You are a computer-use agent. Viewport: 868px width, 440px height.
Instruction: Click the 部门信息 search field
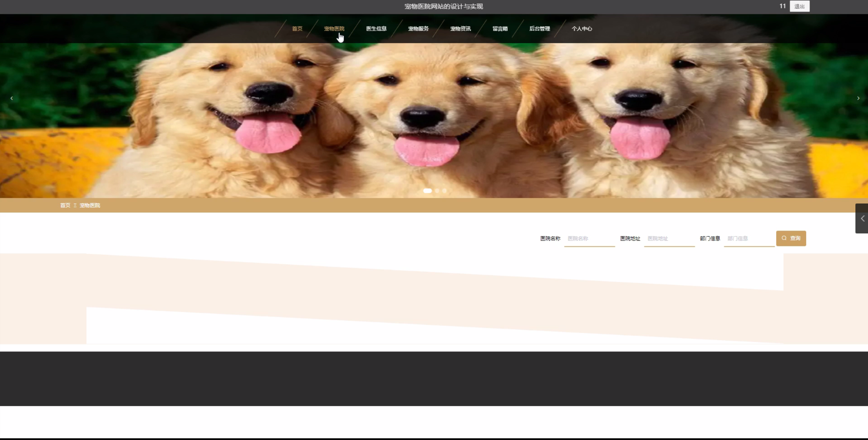click(749, 239)
